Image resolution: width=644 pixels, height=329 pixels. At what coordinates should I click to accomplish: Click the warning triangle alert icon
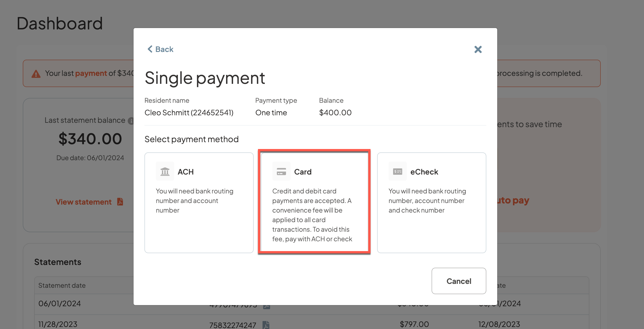pos(36,74)
